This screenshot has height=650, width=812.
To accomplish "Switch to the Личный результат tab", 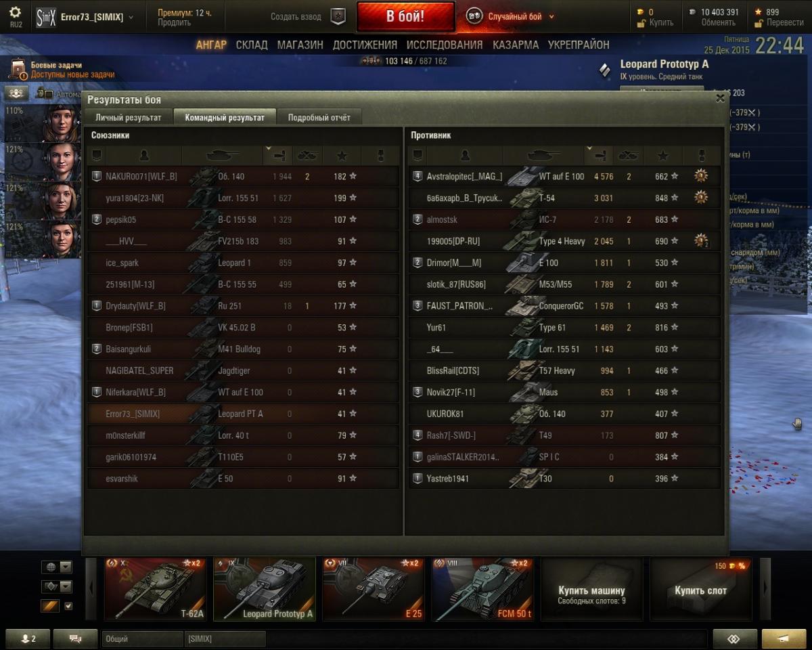I will pyautogui.click(x=128, y=117).
